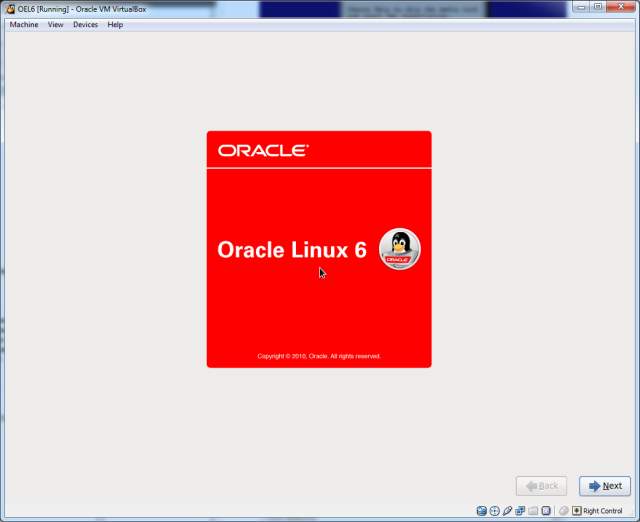Close the OEL6 VirtualBox window
Viewport: 640px width, 522px height.
tap(621, 7)
